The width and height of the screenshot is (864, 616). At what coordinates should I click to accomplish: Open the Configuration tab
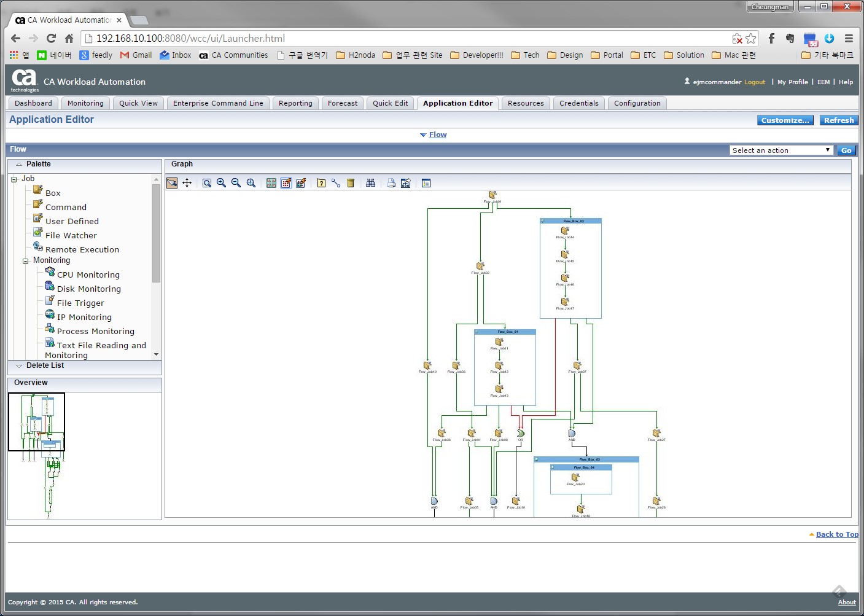coord(637,103)
